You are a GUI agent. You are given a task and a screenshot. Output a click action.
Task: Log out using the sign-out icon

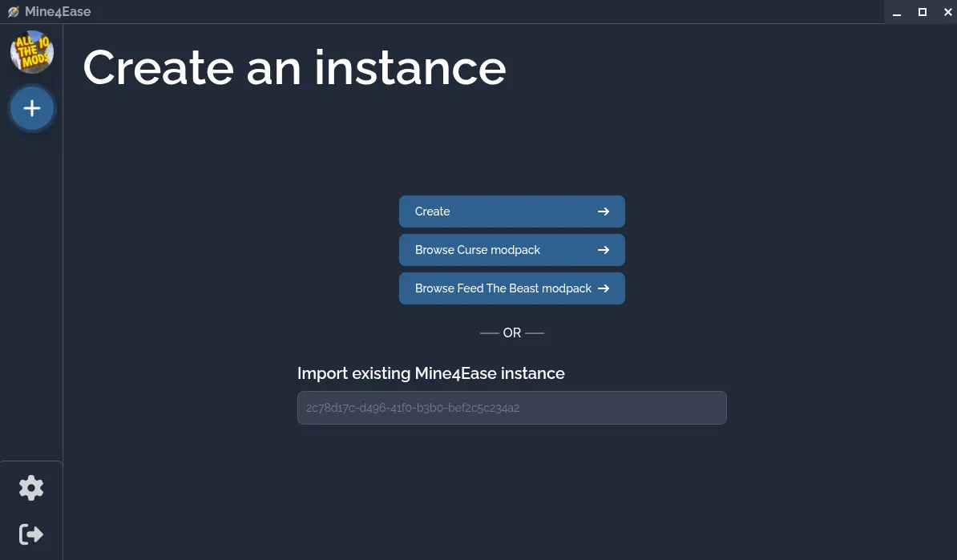pos(31,534)
